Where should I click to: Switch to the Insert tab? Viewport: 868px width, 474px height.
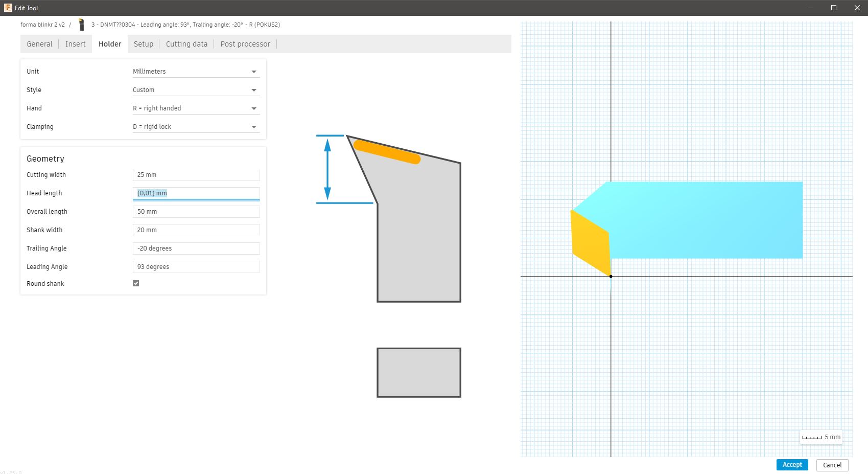[x=76, y=44]
